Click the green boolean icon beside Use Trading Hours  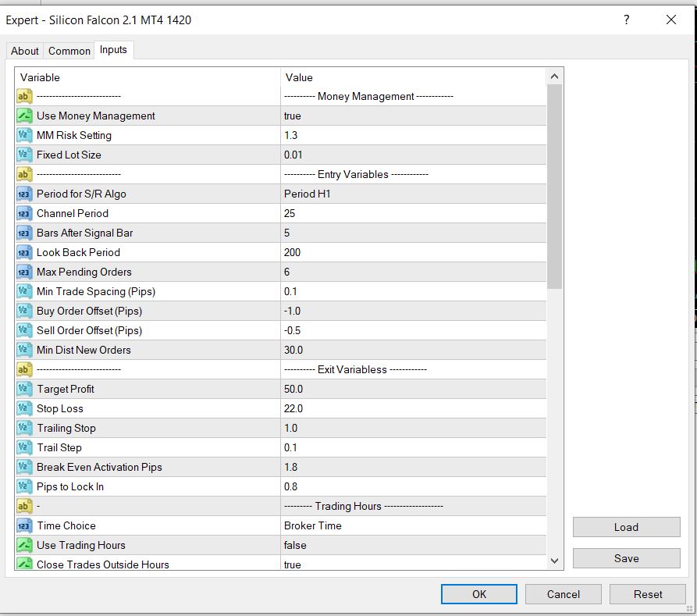[x=23, y=545]
